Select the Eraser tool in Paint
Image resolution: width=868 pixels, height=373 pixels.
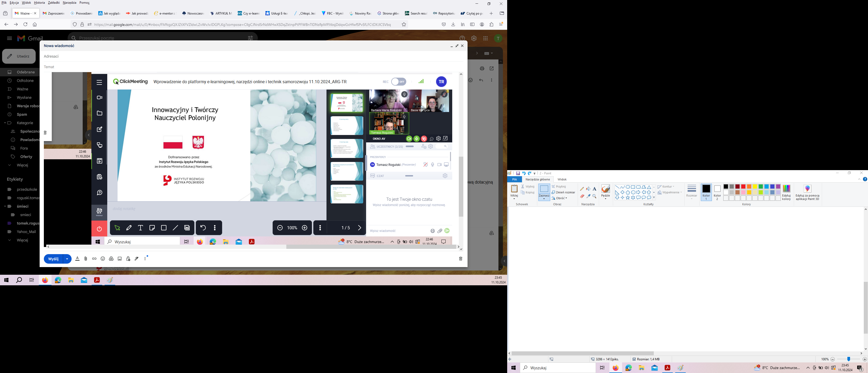pyautogui.click(x=582, y=196)
